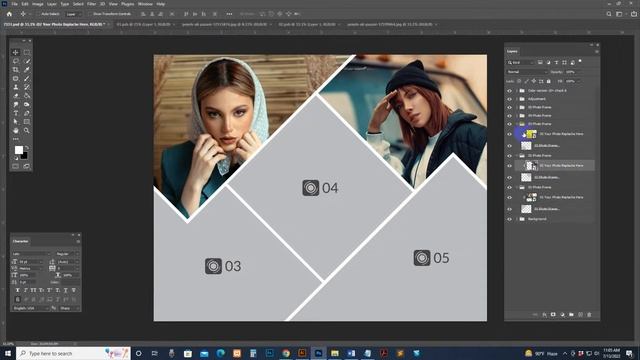
Task: Open the Auto-Select Layer dropdown
Action: (x=73, y=14)
